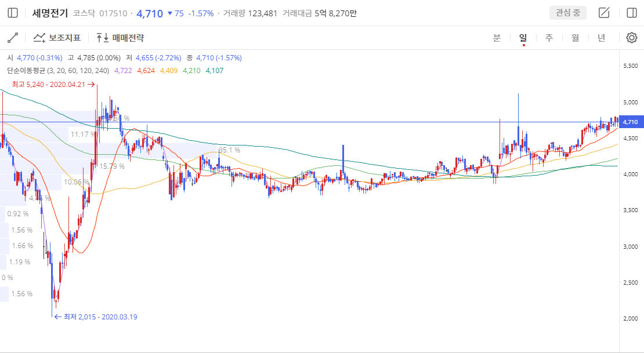Click 5,500 price axis label
Image resolution: width=644 pixels, height=353 pixels.
click(x=631, y=65)
